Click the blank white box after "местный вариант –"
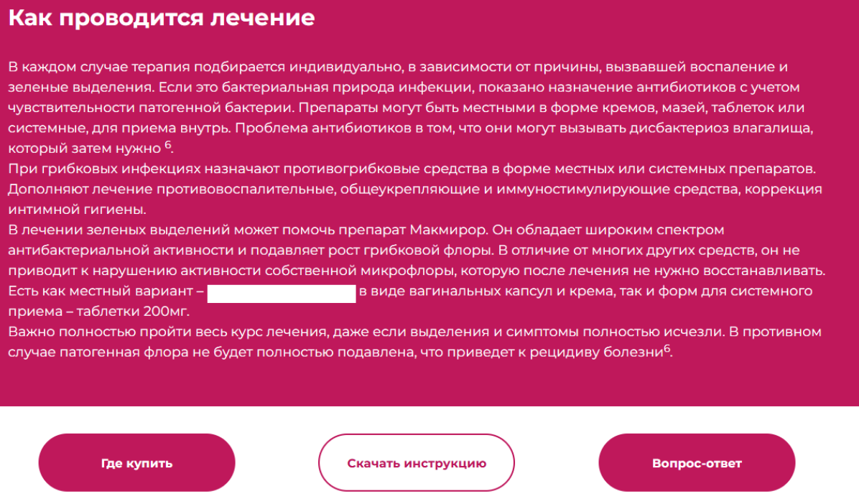The width and height of the screenshot is (859, 504). pyautogui.click(x=282, y=293)
